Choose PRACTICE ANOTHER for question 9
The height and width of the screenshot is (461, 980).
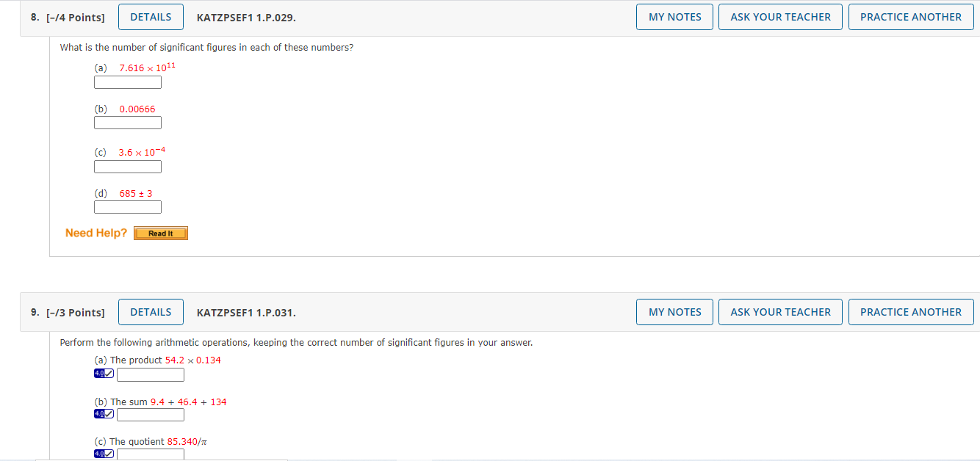[x=911, y=312]
